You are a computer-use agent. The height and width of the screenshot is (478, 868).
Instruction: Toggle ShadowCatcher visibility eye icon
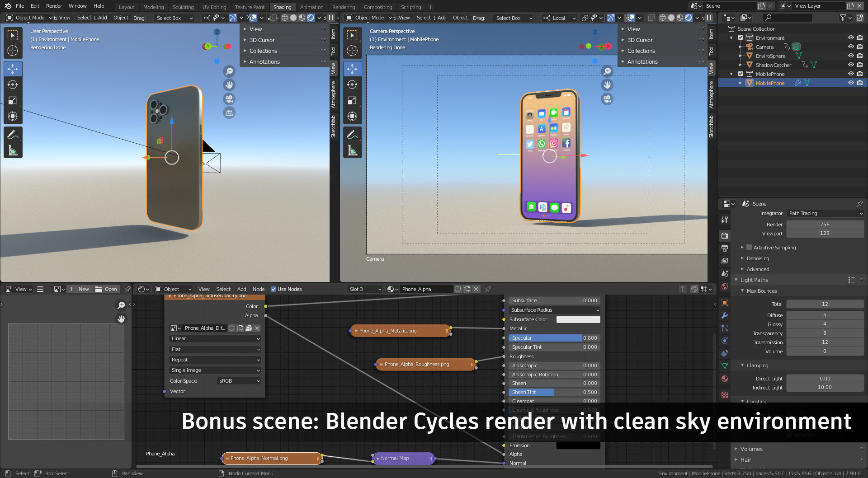point(851,65)
